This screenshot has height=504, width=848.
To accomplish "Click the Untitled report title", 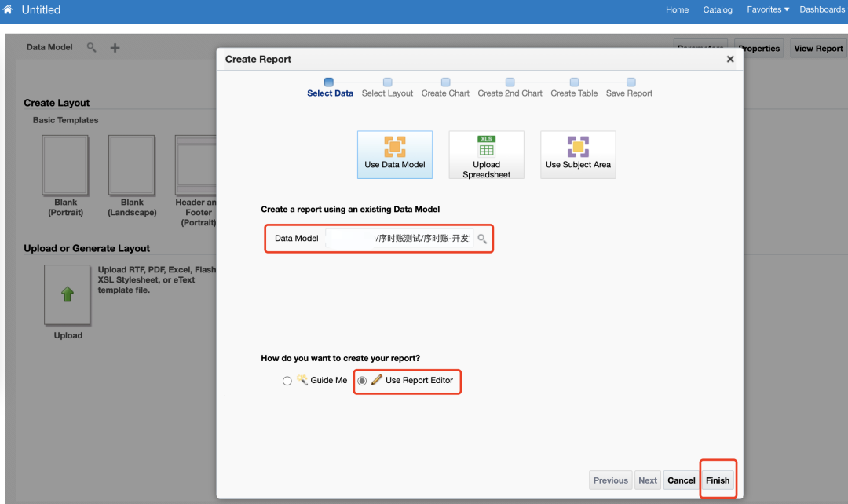I will pyautogui.click(x=41, y=9).
